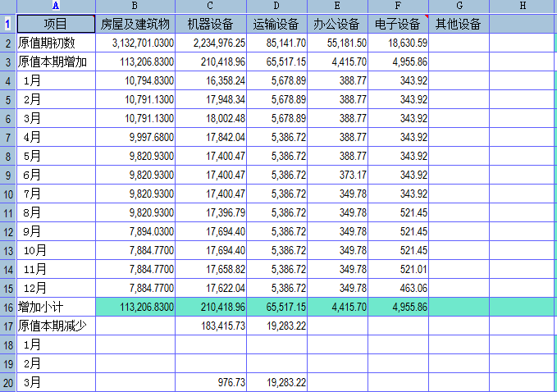Click the "其他设备" heading cell
This screenshot has width=557, height=392.
pos(459,24)
